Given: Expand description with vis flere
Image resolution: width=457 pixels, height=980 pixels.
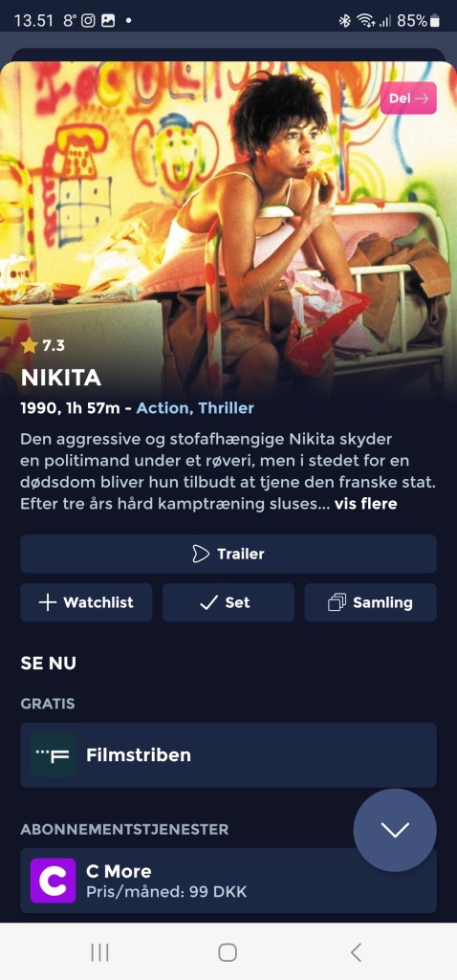Looking at the screenshot, I should click(x=366, y=504).
